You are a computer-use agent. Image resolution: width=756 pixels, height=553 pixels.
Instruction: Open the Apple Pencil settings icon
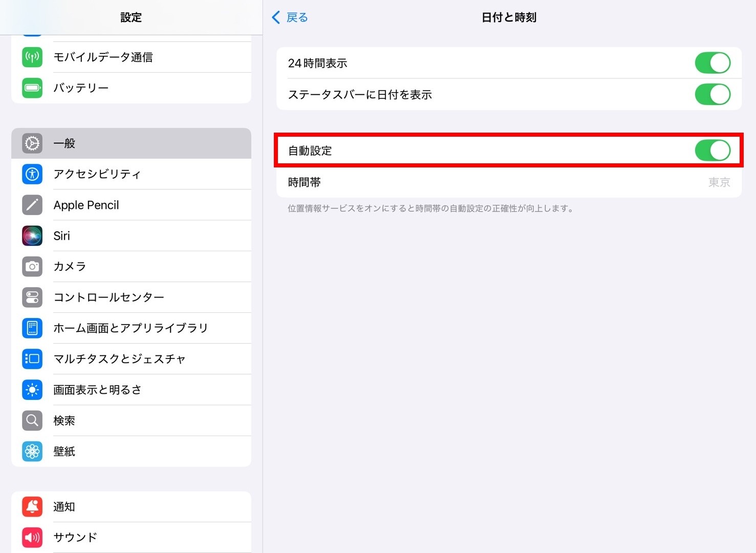[x=32, y=205]
